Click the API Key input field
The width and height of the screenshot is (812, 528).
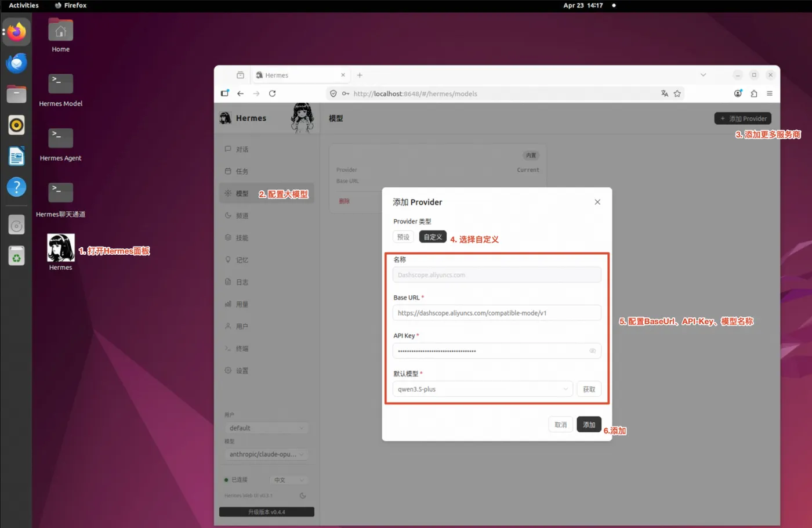[496, 351]
